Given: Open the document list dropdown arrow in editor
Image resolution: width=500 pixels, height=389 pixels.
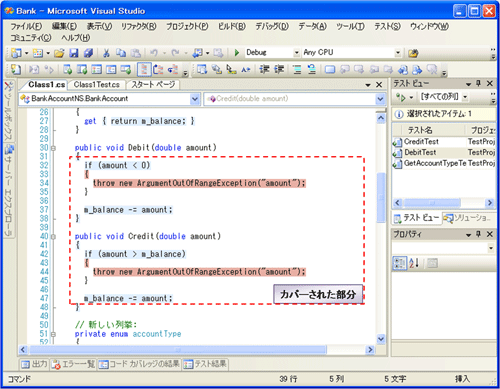Looking at the screenshot, I should point(368,85).
